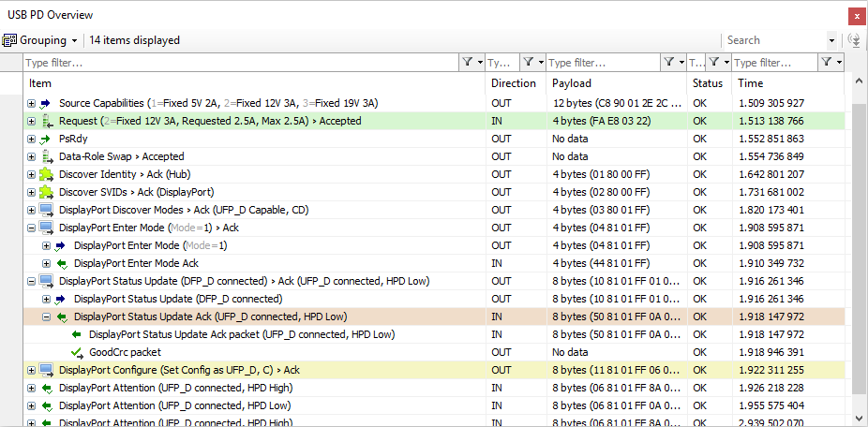Screen dimensions: 868x427
Task: Click the Discover Identity puzzle piece icon
Action: coord(47,174)
